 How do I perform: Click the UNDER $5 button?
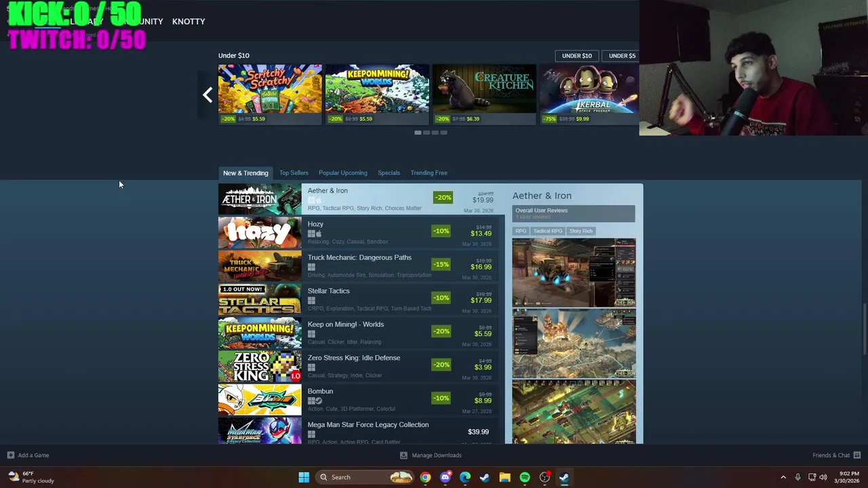tap(621, 56)
